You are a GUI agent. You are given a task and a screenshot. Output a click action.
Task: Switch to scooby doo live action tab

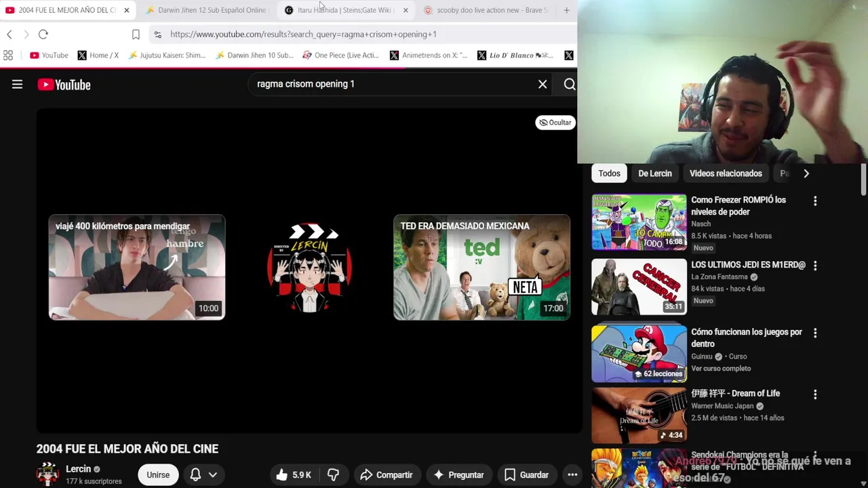486,10
